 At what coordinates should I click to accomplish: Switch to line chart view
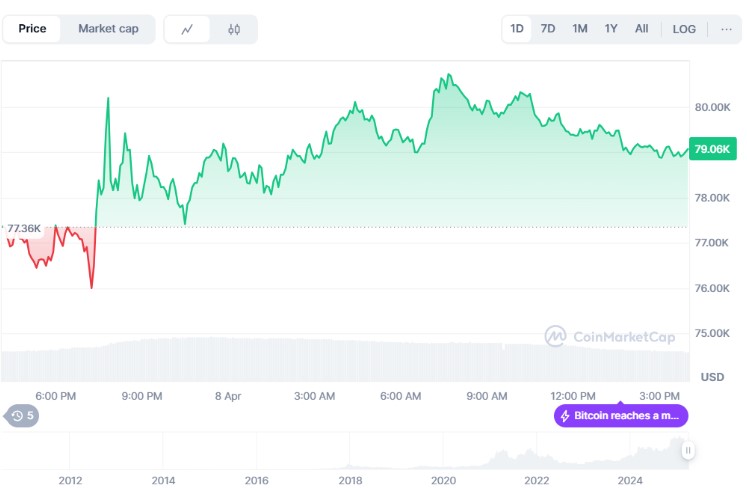click(x=187, y=29)
